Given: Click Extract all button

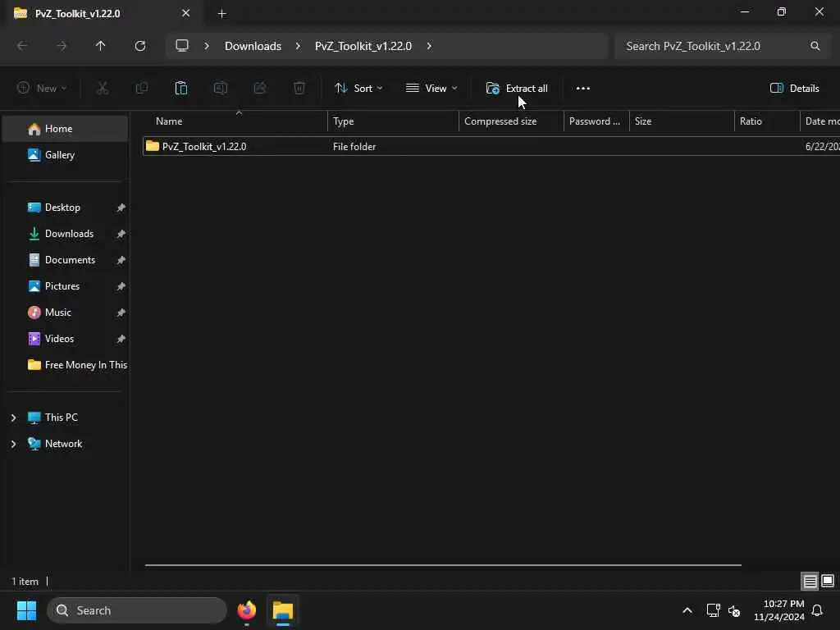Looking at the screenshot, I should (517, 89).
